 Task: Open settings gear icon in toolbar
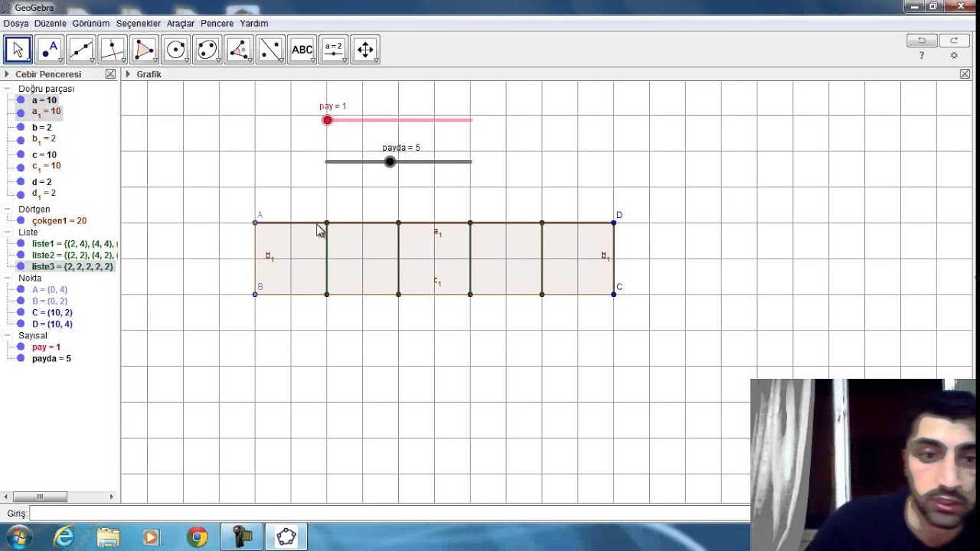pyautogui.click(x=954, y=55)
